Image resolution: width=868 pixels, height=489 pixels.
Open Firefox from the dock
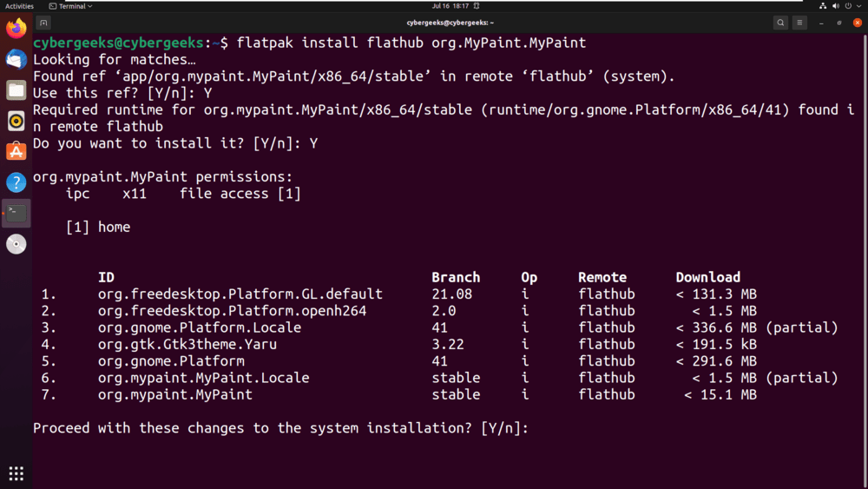coord(16,29)
